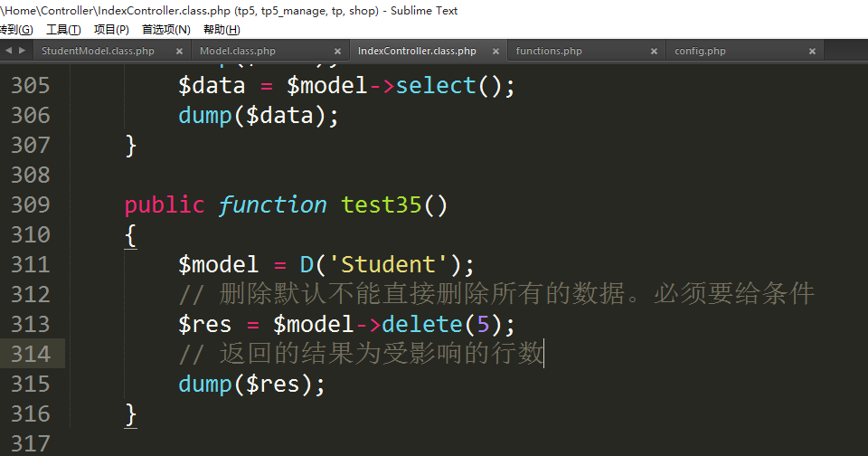Open the 项目(P) menu

(111, 30)
